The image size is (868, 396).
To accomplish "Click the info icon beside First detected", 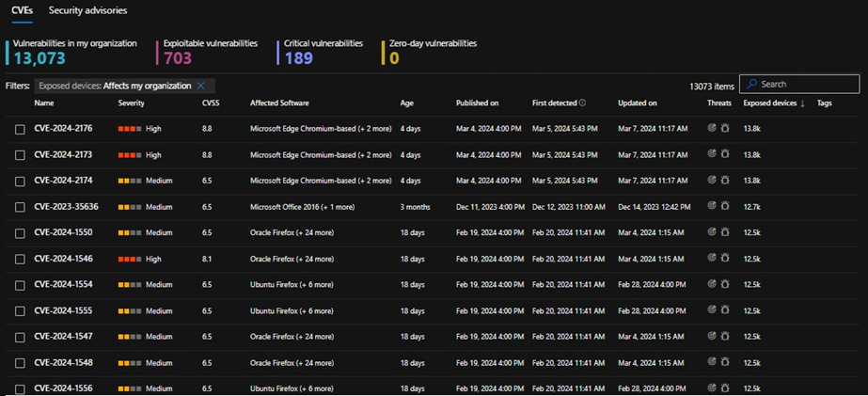I will pos(582,103).
